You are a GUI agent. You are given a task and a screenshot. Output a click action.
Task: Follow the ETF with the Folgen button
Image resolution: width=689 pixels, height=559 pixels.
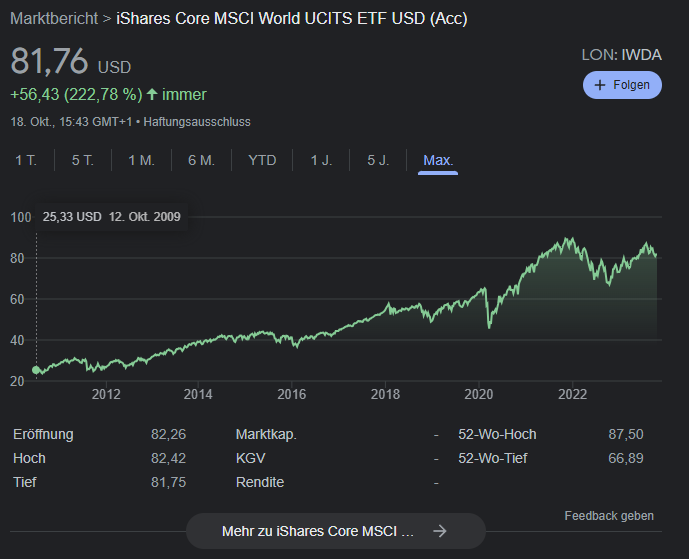click(622, 85)
